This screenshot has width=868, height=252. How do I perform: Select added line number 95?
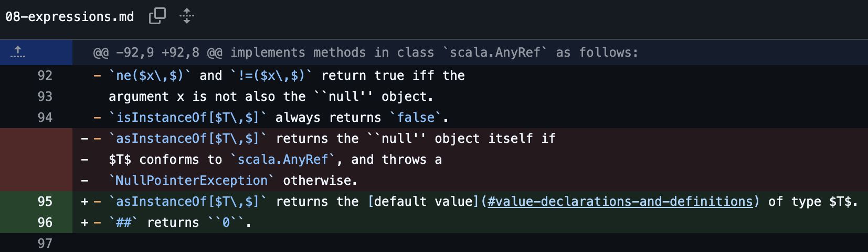[x=45, y=202]
